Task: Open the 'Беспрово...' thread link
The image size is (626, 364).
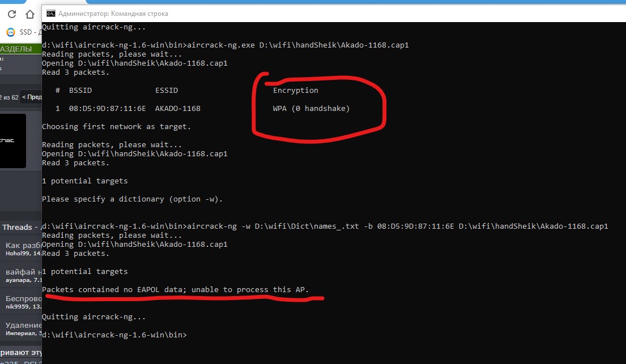Action: tap(23, 298)
